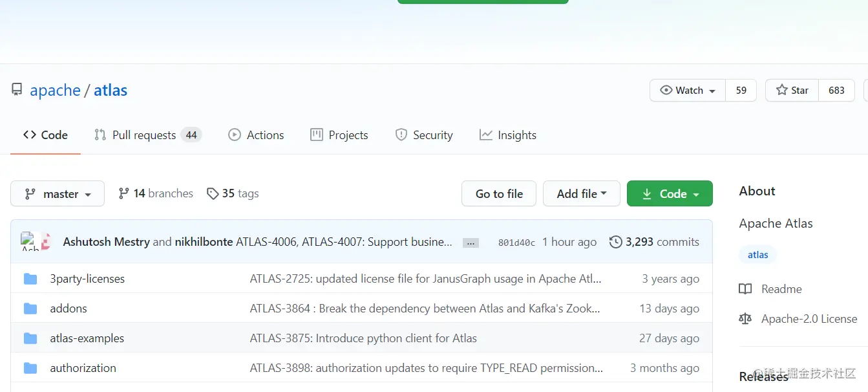Switch to the Projects tab

click(x=339, y=135)
